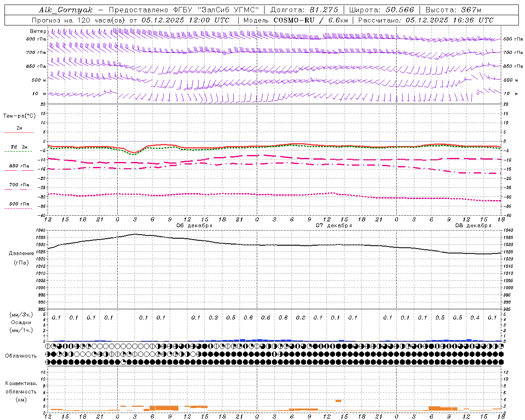Click the 0.2 precipitation value
This screenshot has width=525, height=420.
pyautogui.click(x=301, y=317)
